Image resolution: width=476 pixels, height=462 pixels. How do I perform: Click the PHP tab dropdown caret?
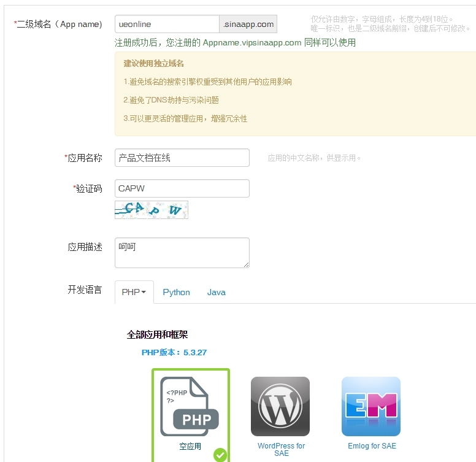(144, 292)
